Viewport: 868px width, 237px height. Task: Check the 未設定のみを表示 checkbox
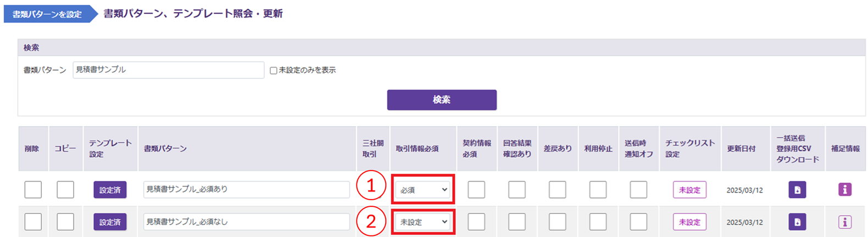click(x=274, y=71)
